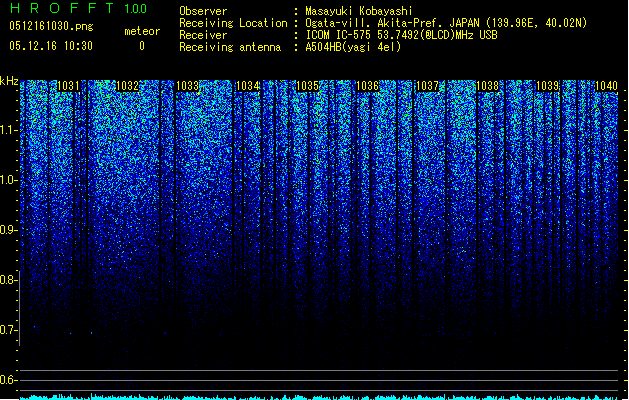Select antenna value A504HB(yagi 4el)
The height and width of the screenshot is (400, 629).
tap(353, 47)
